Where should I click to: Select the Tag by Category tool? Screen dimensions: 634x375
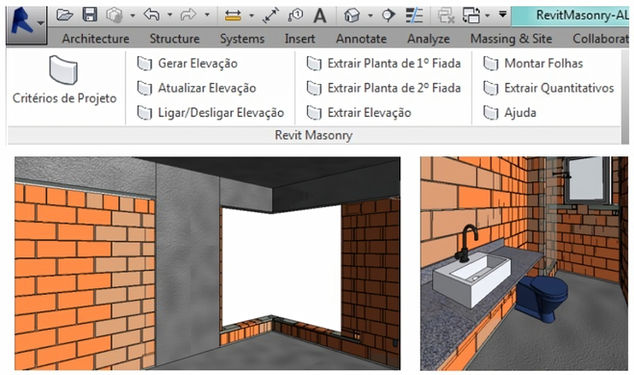[x=296, y=16]
